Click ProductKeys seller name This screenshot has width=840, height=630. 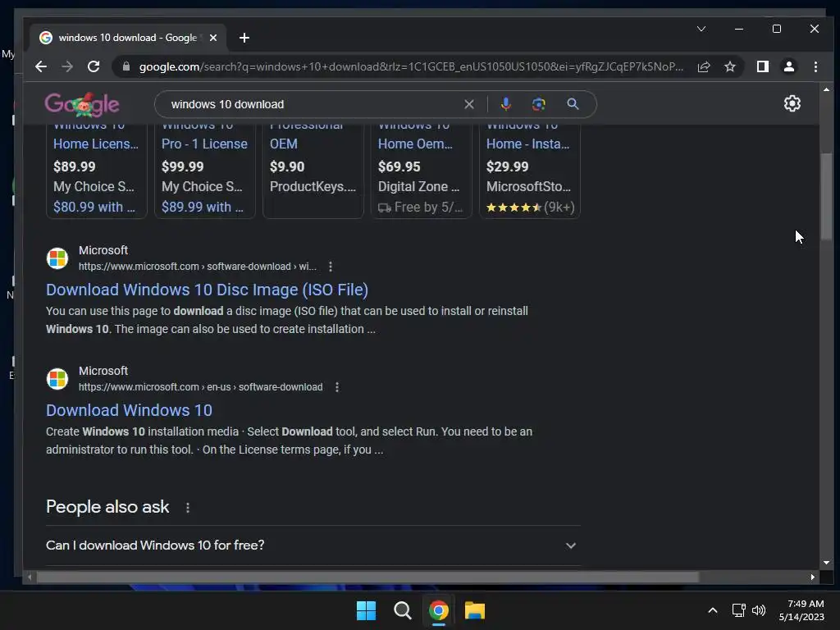pyautogui.click(x=313, y=186)
